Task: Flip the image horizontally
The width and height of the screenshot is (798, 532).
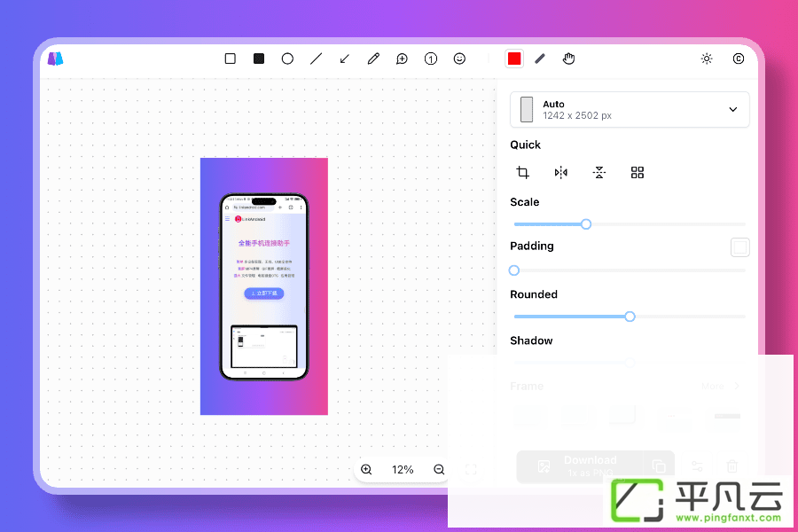Action: 561,173
